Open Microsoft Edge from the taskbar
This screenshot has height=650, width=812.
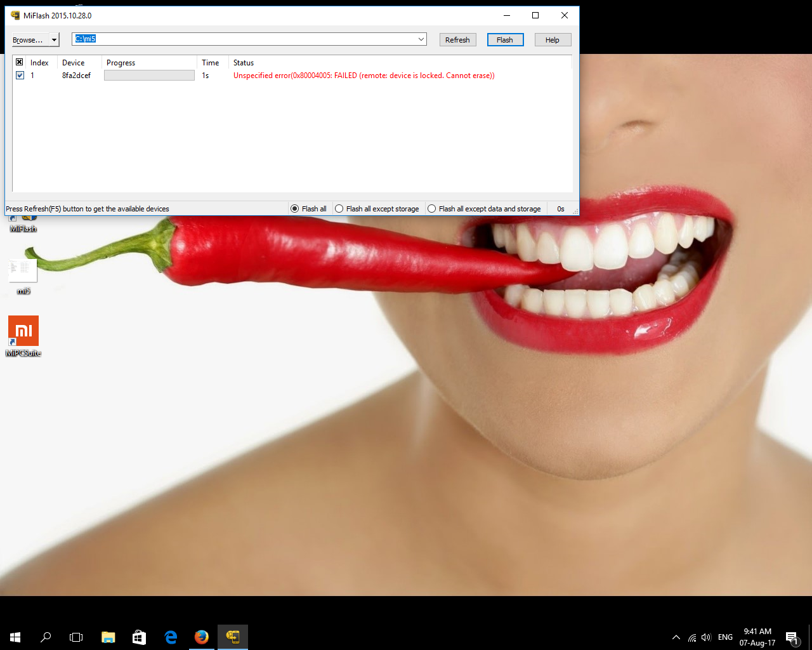coord(171,637)
